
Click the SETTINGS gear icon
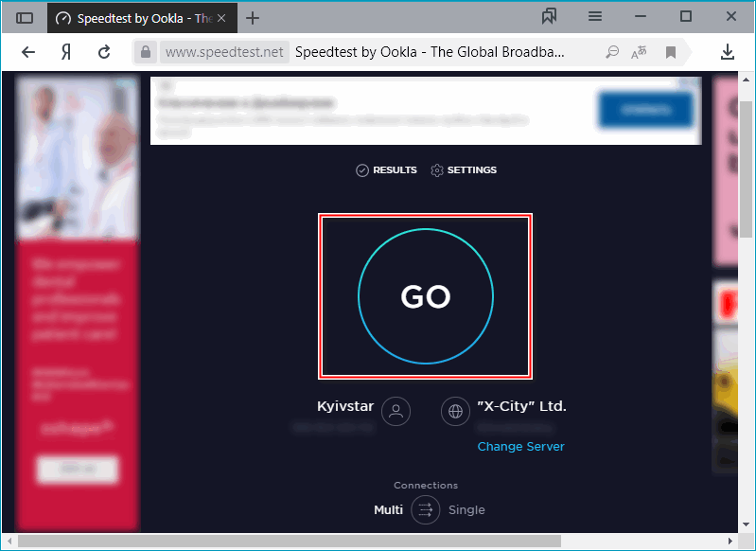(437, 170)
